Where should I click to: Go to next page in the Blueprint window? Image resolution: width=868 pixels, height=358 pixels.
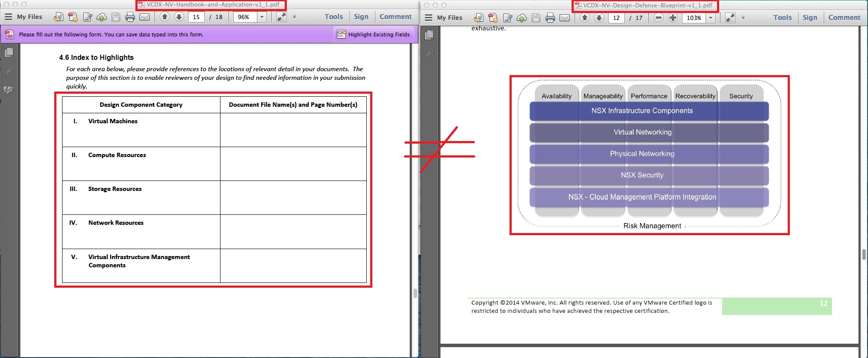pos(599,18)
